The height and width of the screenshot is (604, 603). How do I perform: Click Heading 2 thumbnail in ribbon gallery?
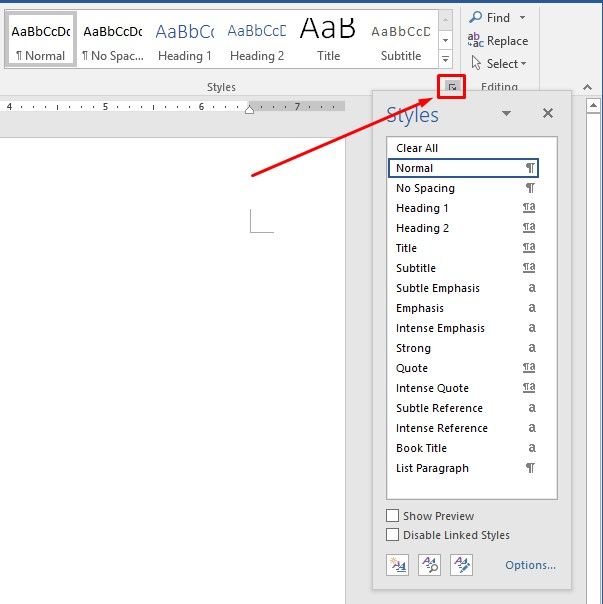coord(257,39)
